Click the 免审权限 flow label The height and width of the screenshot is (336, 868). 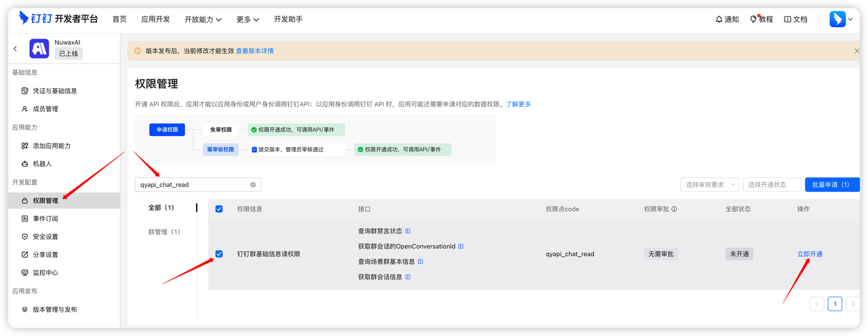click(220, 129)
